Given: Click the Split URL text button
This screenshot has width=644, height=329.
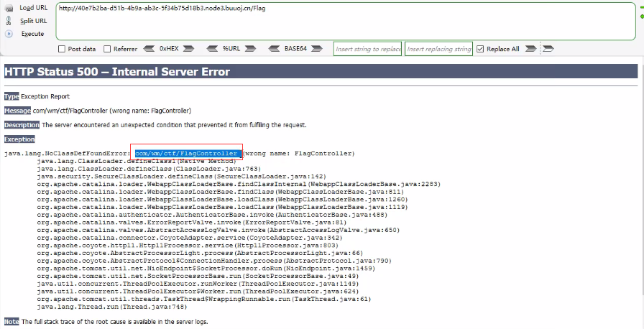Looking at the screenshot, I should pos(33,21).
